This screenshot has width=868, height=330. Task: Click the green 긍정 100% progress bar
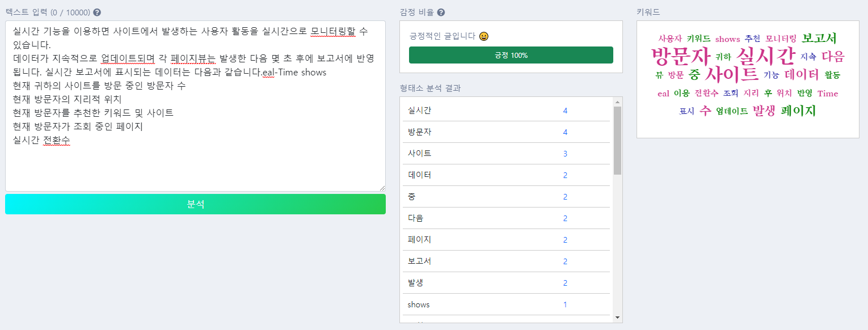[x=511, y=55]
